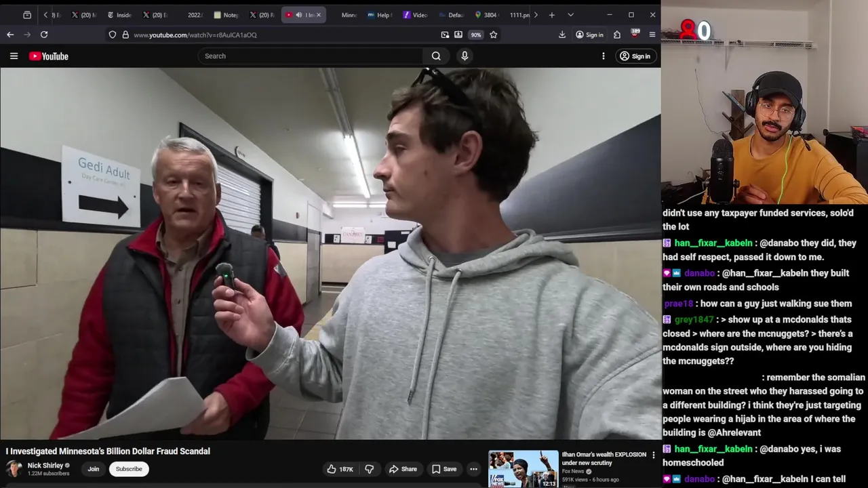868x488 pixels.
Task: Subscribe to Nick Shirley
Action: pos(129,469)
